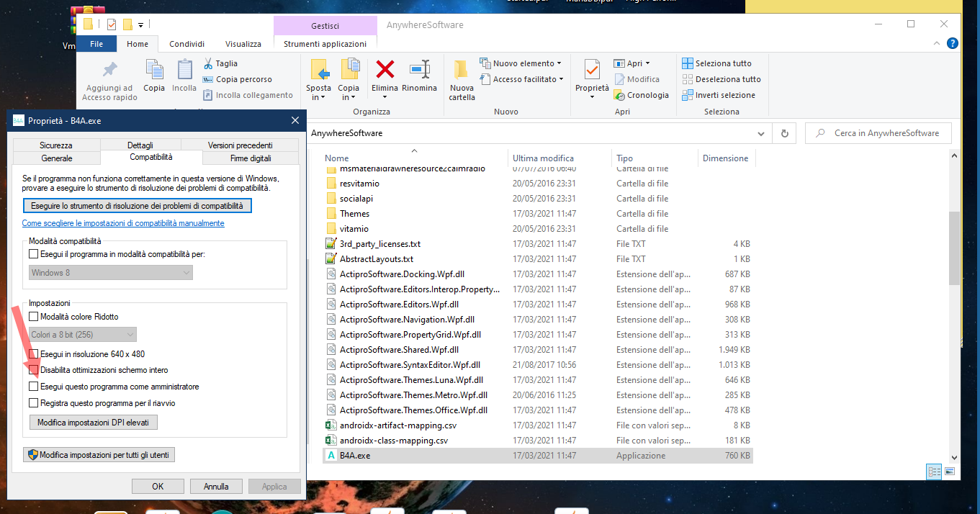Expand address bar history dropdown arrow
This screenshot has height=514, width=980.
pyautogui.click(x=761, y=133)
